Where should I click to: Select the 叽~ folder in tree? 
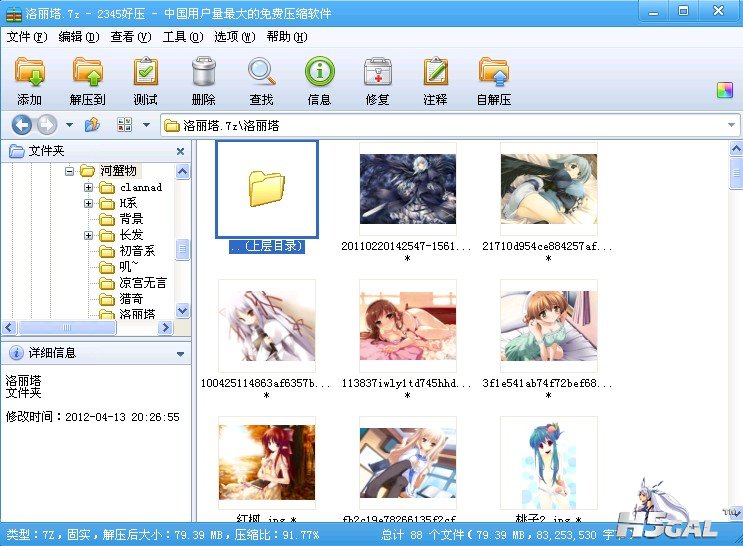[128, 267]
